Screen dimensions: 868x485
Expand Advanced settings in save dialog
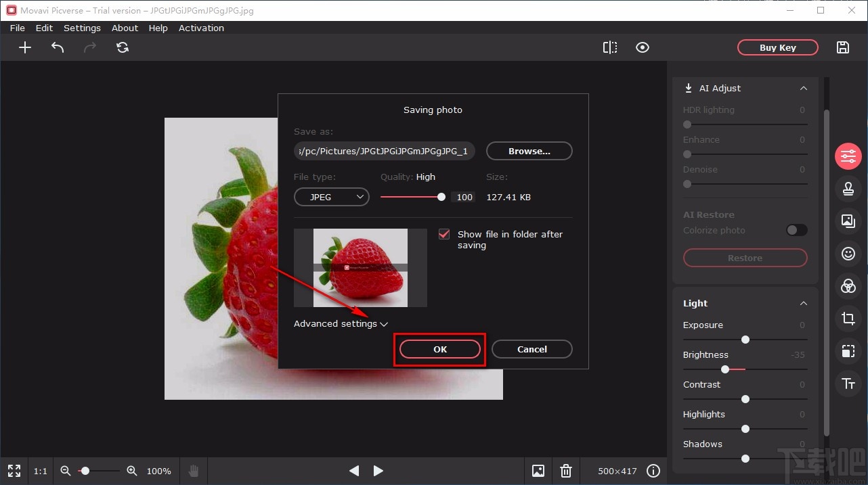(341, 324)
